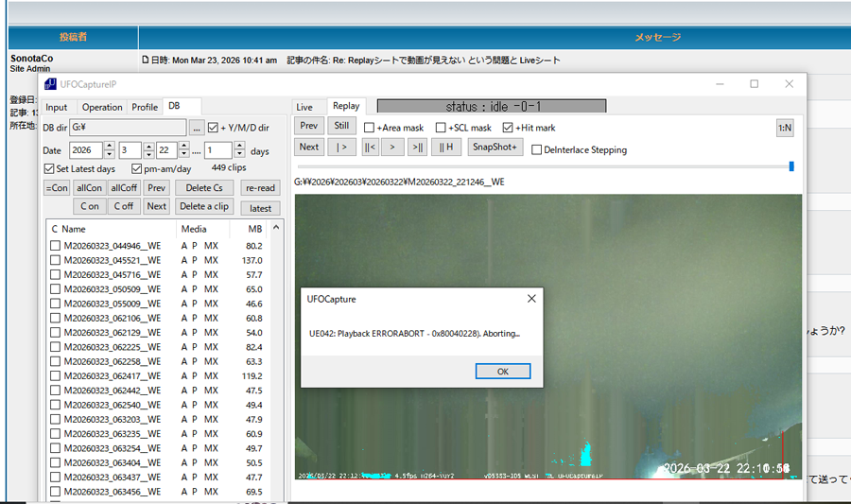The width and height of the screenshot is (851, 504).
Task: Click the status idle indicator bar
Action: pos(492,106)
